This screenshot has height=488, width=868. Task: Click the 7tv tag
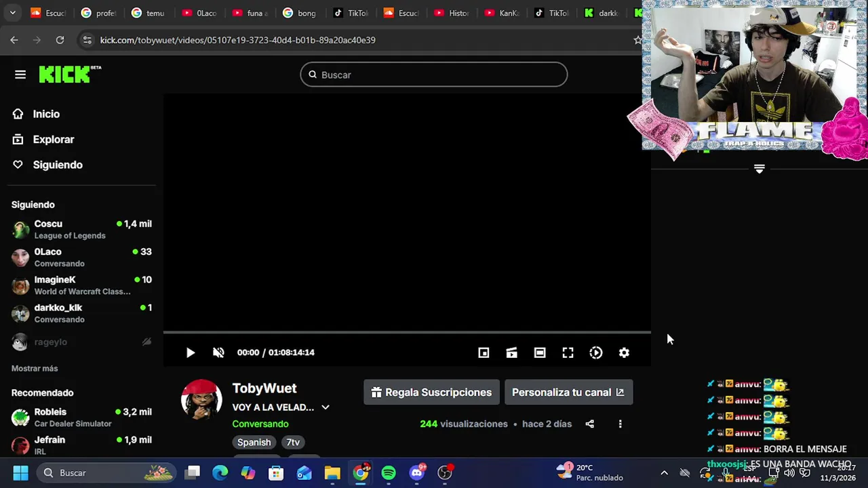click(x=293, y=442)
